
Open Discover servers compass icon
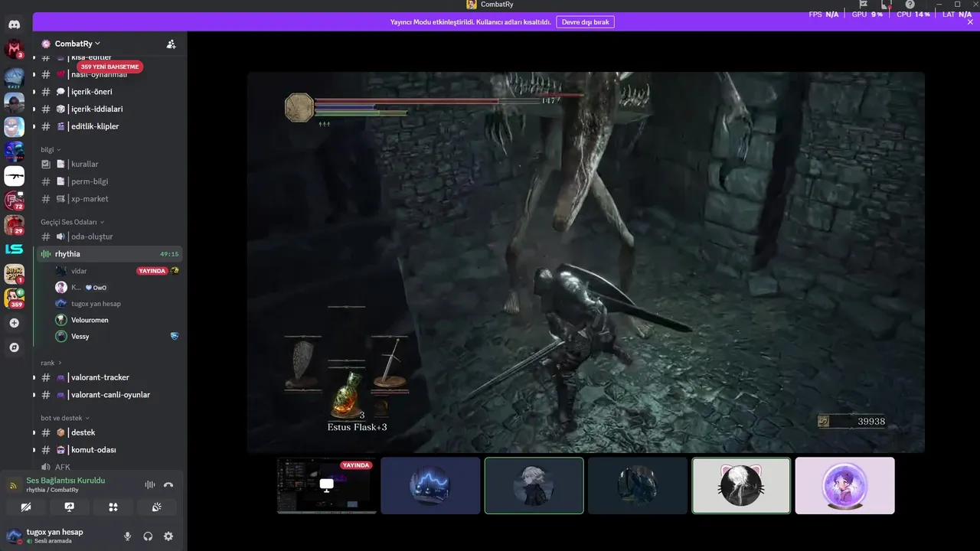point(14,347)
